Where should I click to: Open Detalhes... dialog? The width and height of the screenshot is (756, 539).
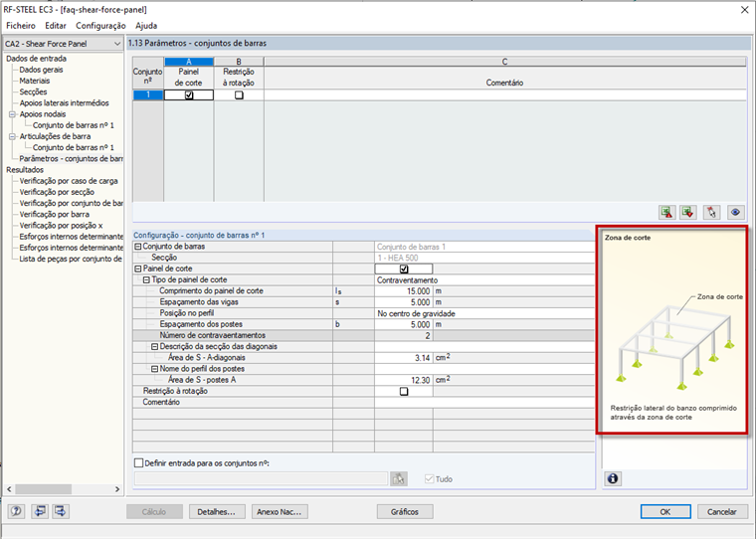pyautogui.click(x=217, y=511)
